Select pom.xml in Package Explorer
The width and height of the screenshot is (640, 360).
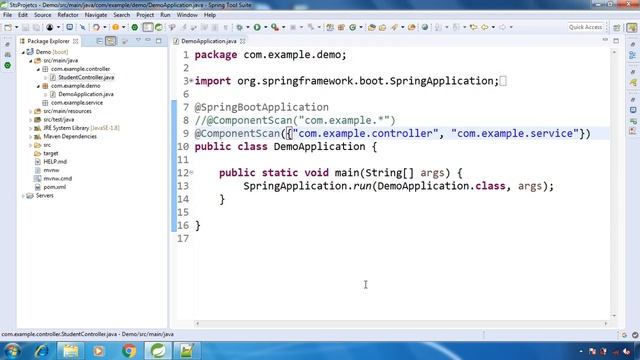pos(55,187)
